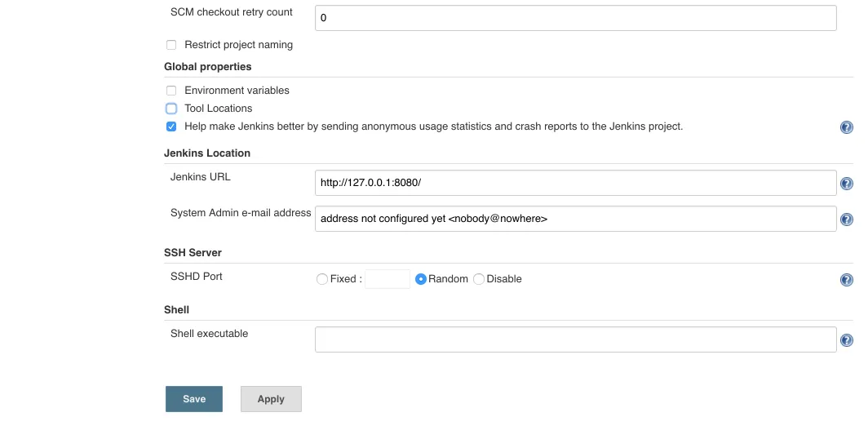Show help for Shell executable field
The height and width of the screenshot is (448, 868).
point(847,341)
